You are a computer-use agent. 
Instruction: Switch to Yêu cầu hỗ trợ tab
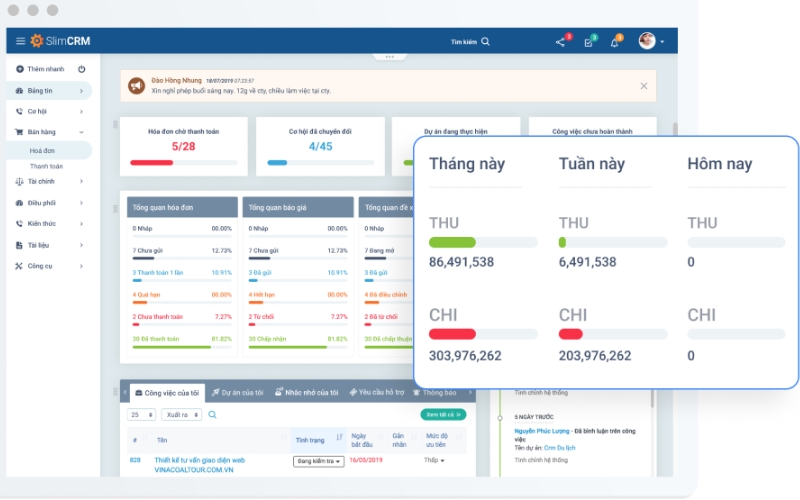[377, 392]
